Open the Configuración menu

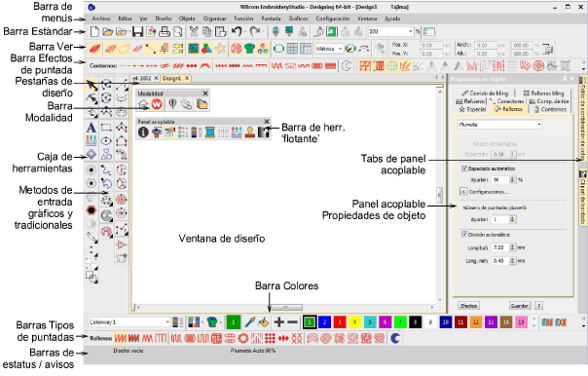coord(333,19)
